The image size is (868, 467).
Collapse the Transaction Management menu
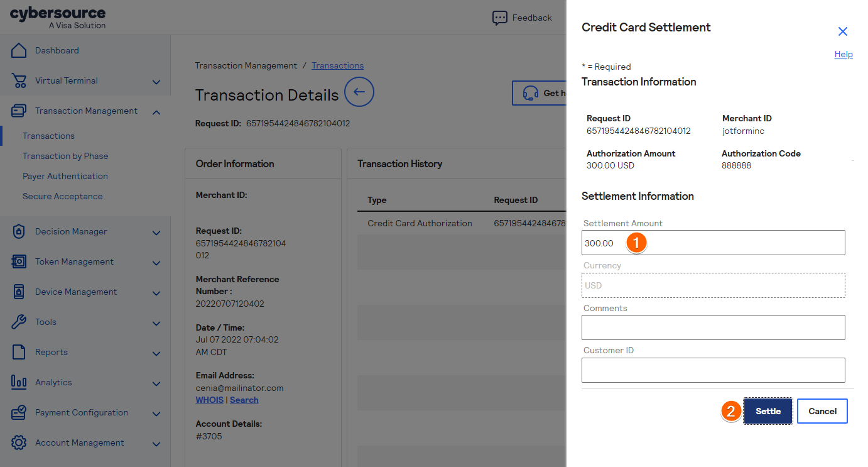[156, 112]
